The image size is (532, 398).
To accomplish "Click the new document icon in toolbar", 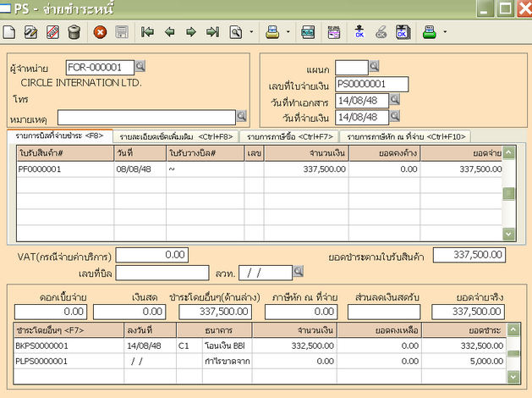I will coord(9,33).
